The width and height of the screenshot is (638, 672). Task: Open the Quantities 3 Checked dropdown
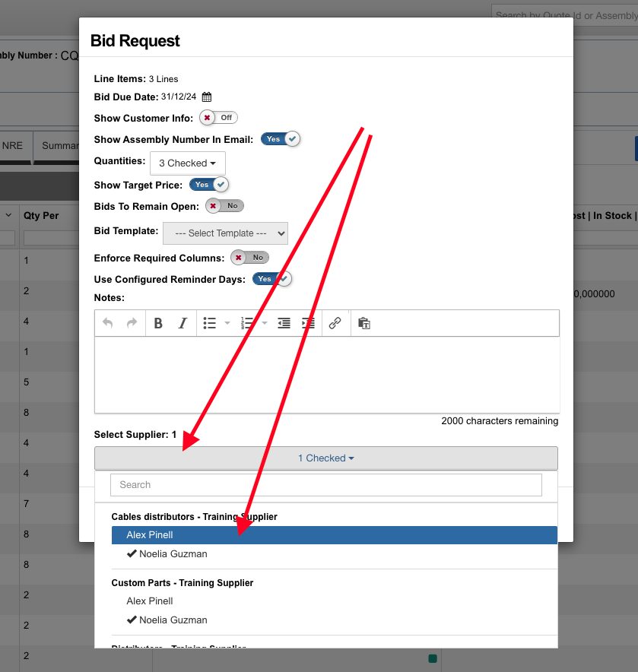click(187, 163)
